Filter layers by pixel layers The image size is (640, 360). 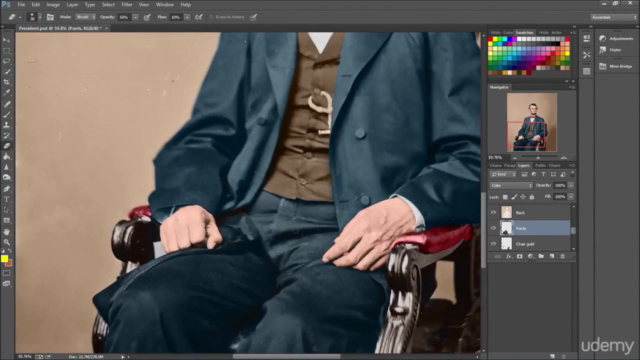pyautogui.click(x=524, y=174)
